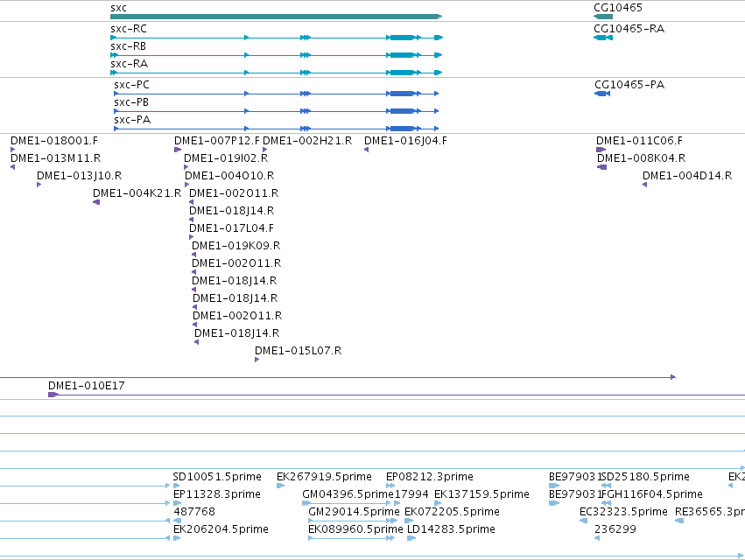
Task: Click the EK072205.5prime EST
Action: (409, 521)
